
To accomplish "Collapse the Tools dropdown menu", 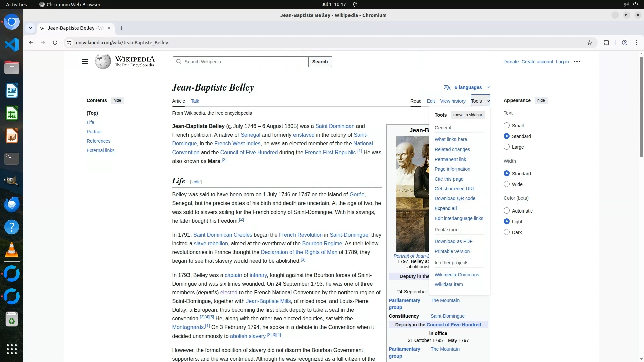I will pyautogui.click(x=480, y=101).
